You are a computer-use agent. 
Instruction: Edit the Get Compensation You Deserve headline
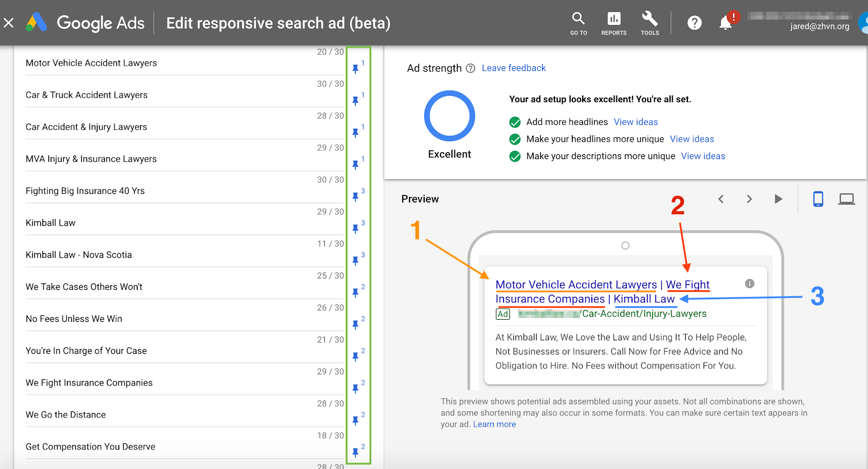184,447
